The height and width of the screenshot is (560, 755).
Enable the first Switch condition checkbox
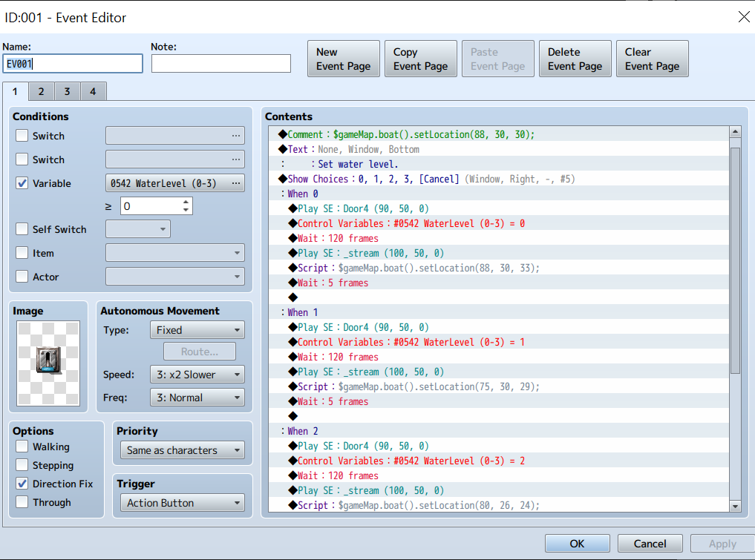click(x=22, y=136)
